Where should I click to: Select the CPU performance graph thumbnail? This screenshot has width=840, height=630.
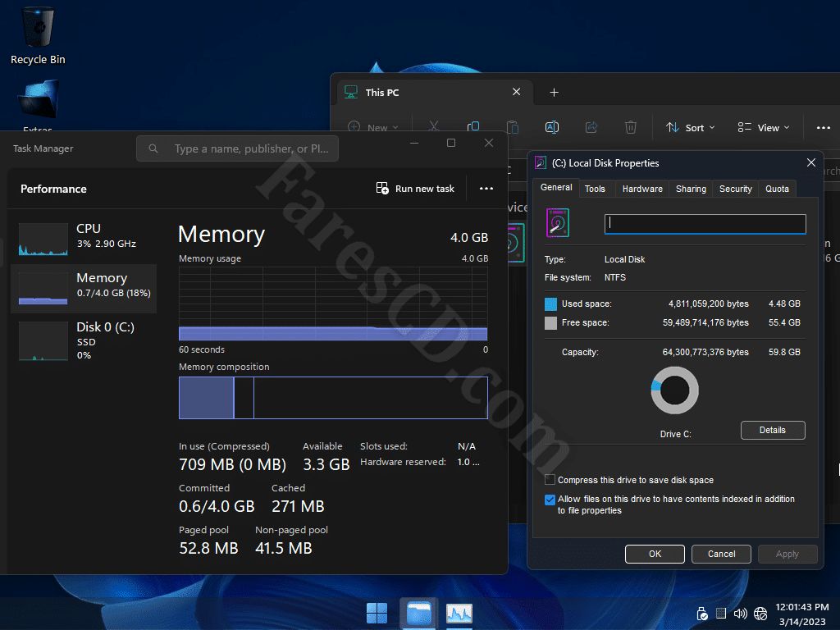coord(43,239)
